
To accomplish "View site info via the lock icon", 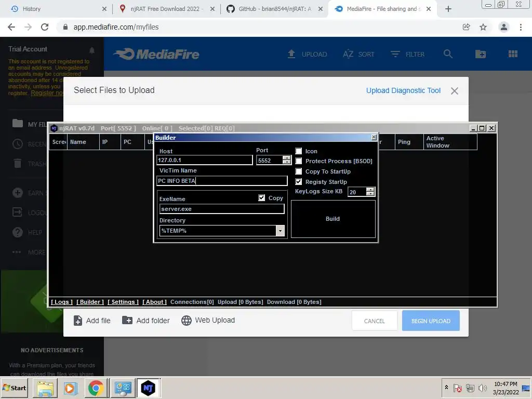I will (65, 27).
